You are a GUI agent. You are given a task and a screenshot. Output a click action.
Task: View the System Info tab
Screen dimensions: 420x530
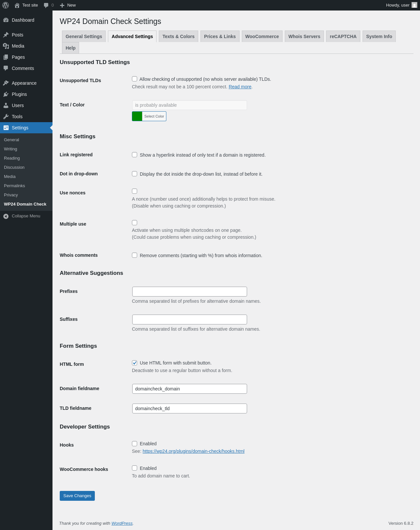point(379,36)
